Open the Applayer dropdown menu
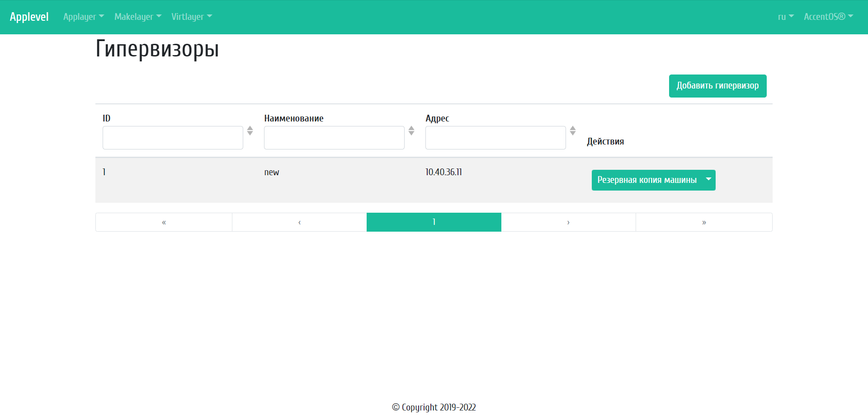The image size is (868, 415). (x=84, y=17)
